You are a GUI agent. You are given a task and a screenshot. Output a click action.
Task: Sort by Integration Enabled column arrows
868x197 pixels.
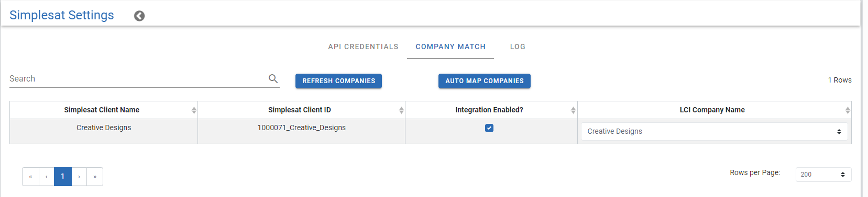pyautogui.click(x=573, y=110)
